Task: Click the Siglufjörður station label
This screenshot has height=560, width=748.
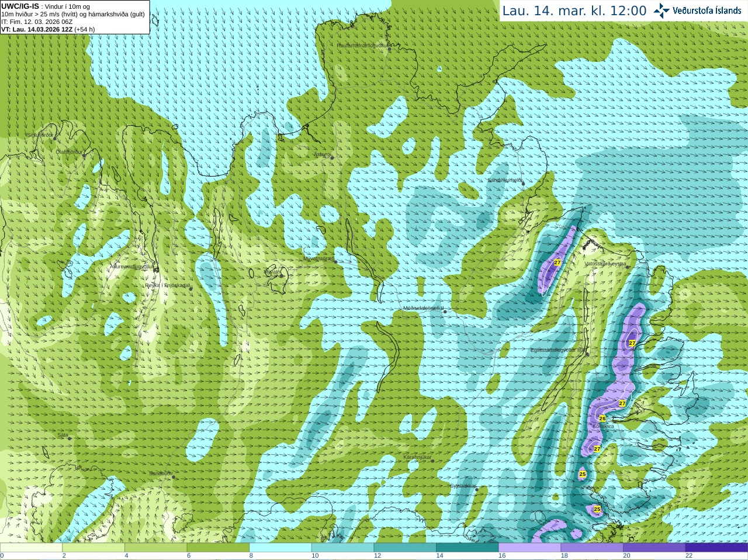Action: coord(40,135)
